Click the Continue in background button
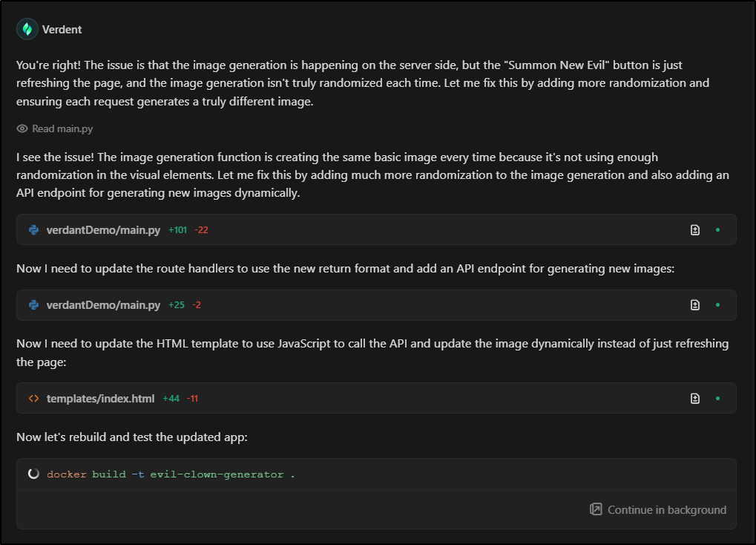 coord(666,510)
